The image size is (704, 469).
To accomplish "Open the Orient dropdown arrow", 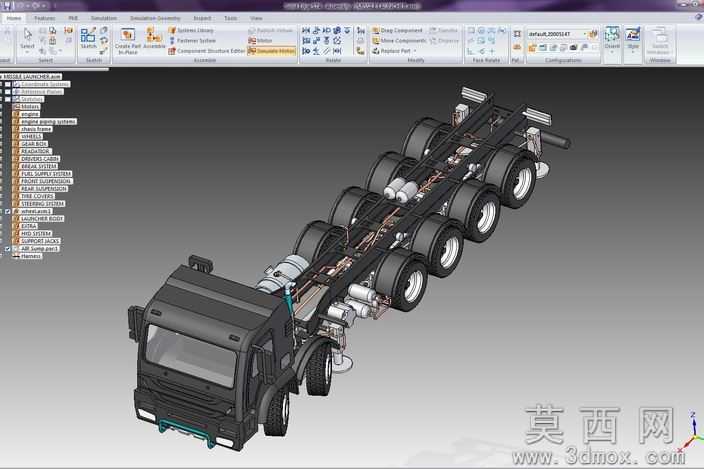I will [x=612, y=52].
